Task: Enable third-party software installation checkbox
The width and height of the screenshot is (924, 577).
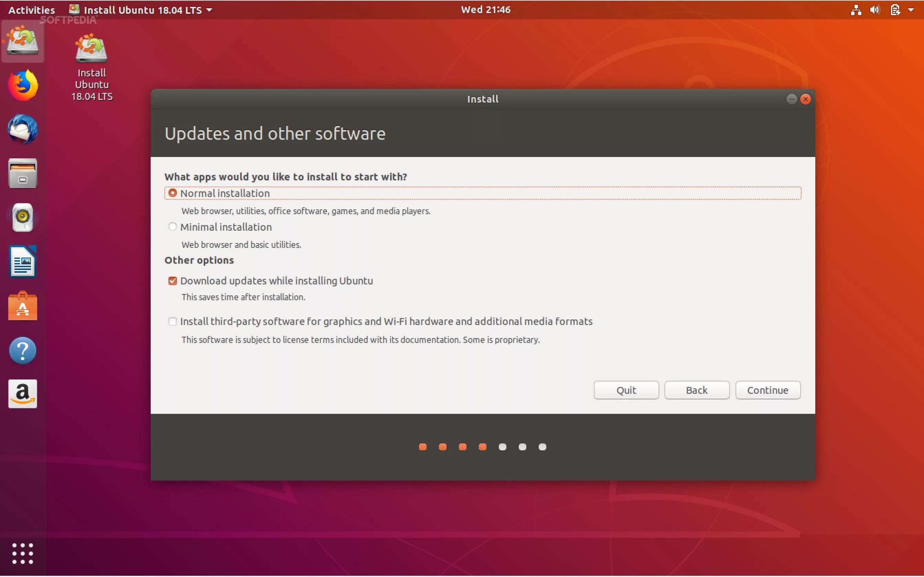Action: click(172, 321)
